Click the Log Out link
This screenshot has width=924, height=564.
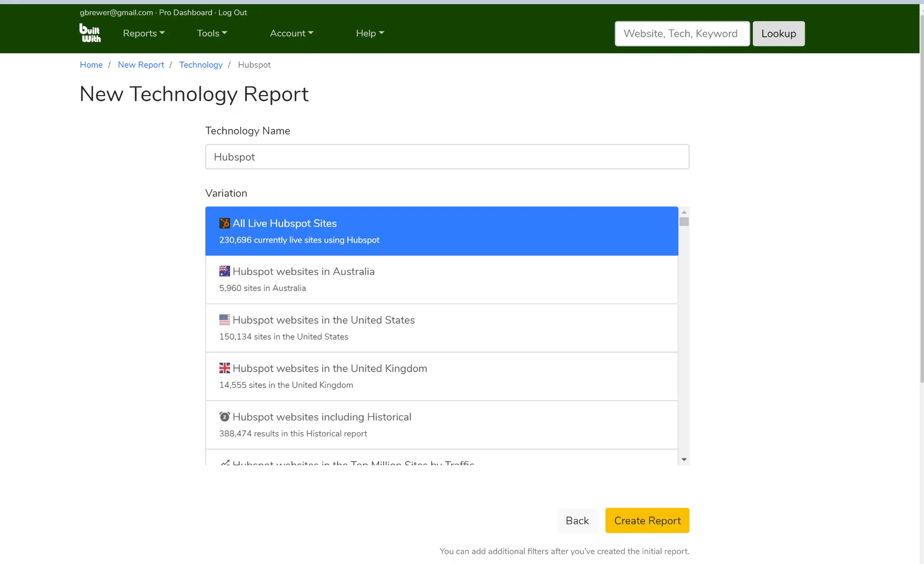pyautogui.click(x=233, y=12)
